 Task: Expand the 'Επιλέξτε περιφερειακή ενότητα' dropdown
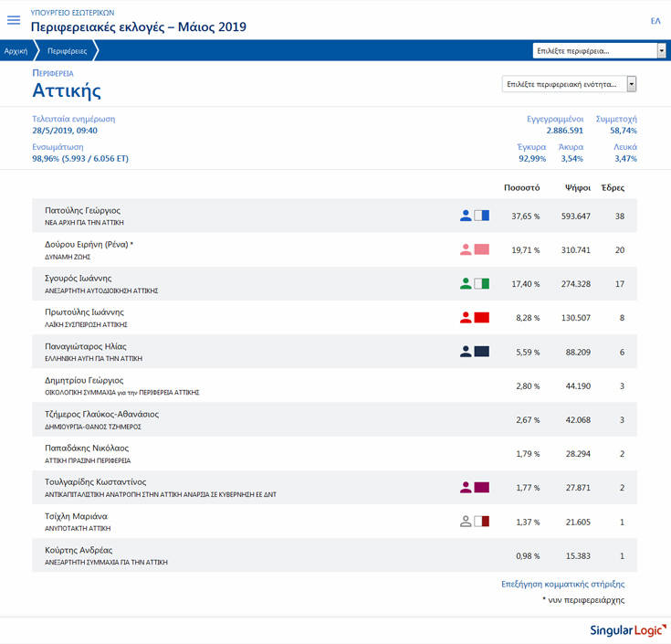562,84
